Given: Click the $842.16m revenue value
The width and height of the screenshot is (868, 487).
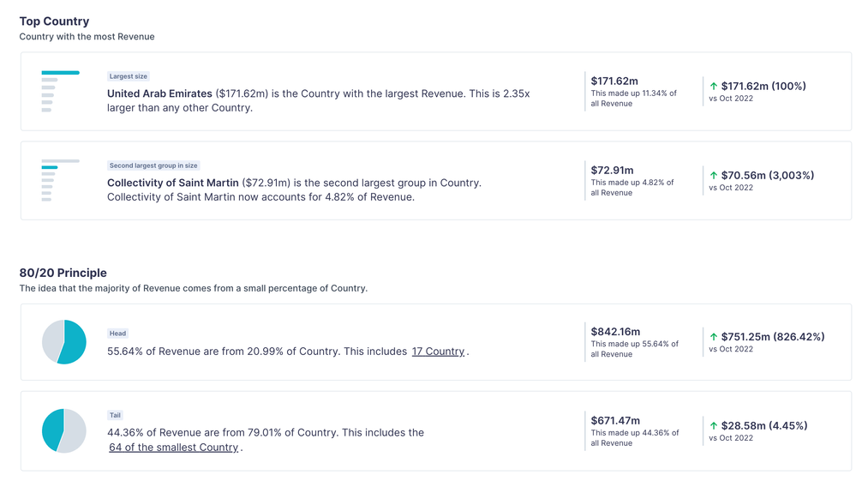Looking at the screenshot, I should click(x=615, y=332).
